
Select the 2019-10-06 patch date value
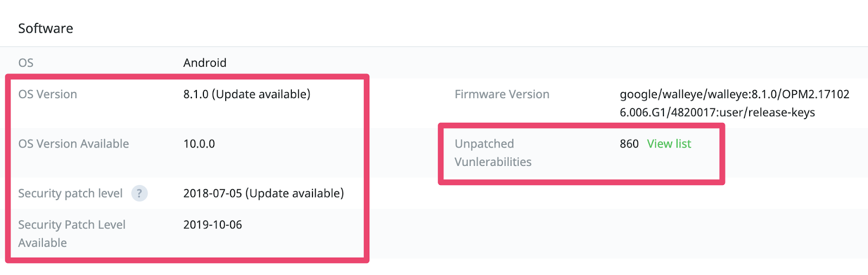(x=213, y=225)
